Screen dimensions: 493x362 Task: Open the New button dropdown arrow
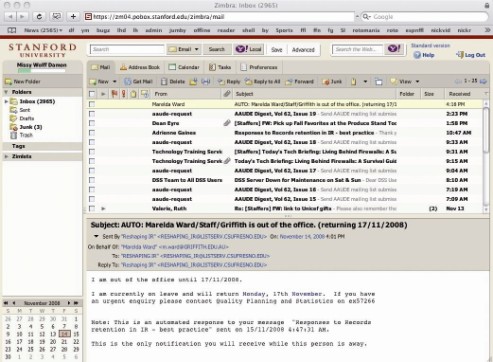pyautogui.click(x=115, y=81)
